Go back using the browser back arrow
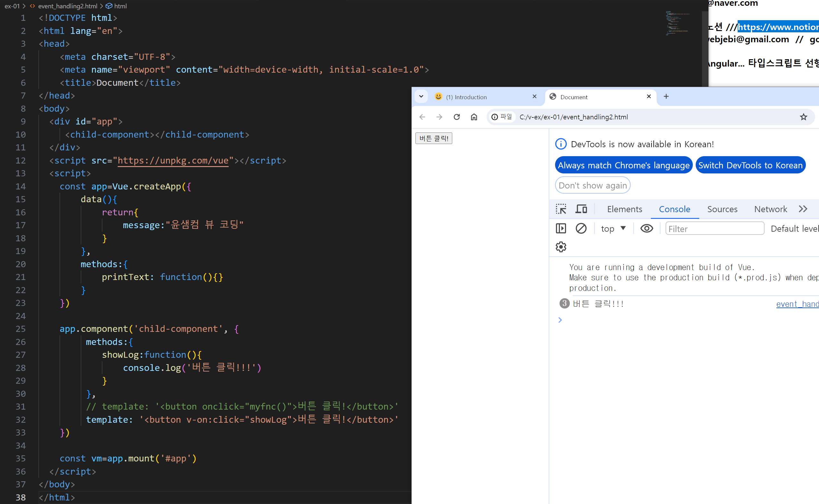This screenshot has width=819, height=504. [422, 117]
